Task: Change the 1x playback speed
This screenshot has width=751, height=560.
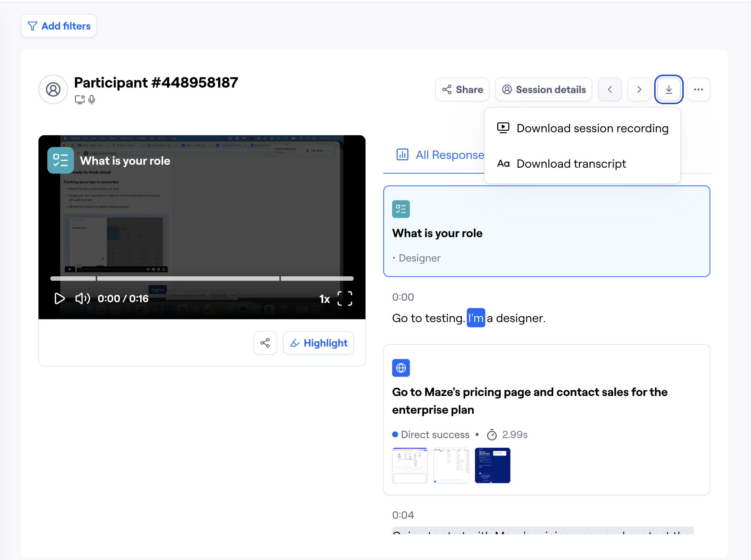Action: click(x=324, y=299)
